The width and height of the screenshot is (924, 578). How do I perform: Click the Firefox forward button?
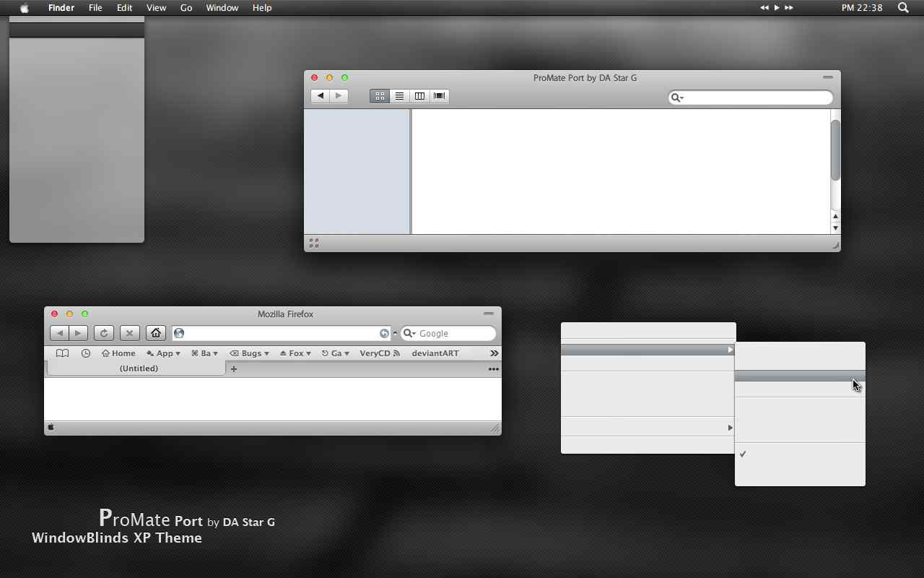coord(78,333)
